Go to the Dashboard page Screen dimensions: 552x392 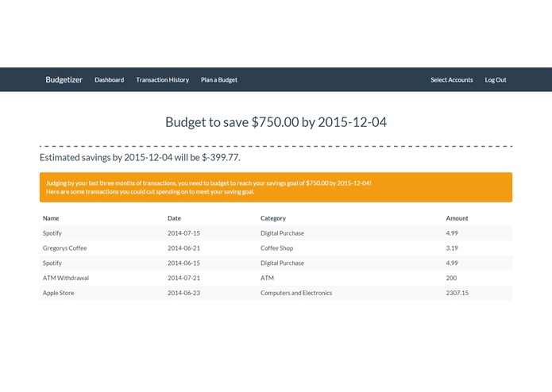(109, 80)
